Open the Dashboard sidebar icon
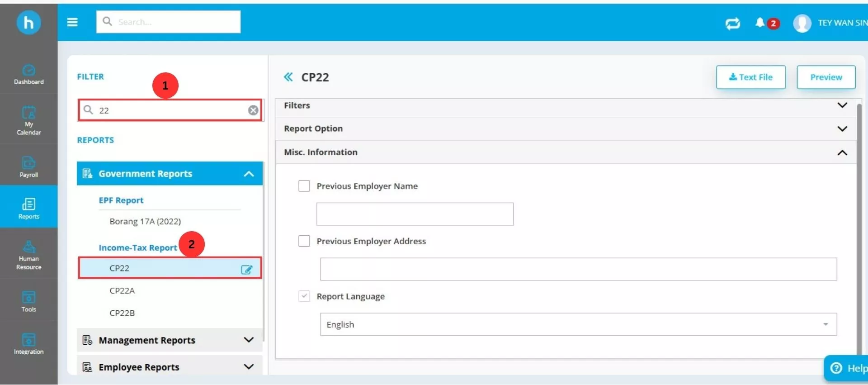Viewport: 868px width, 385px height. [x=28, y=74]
